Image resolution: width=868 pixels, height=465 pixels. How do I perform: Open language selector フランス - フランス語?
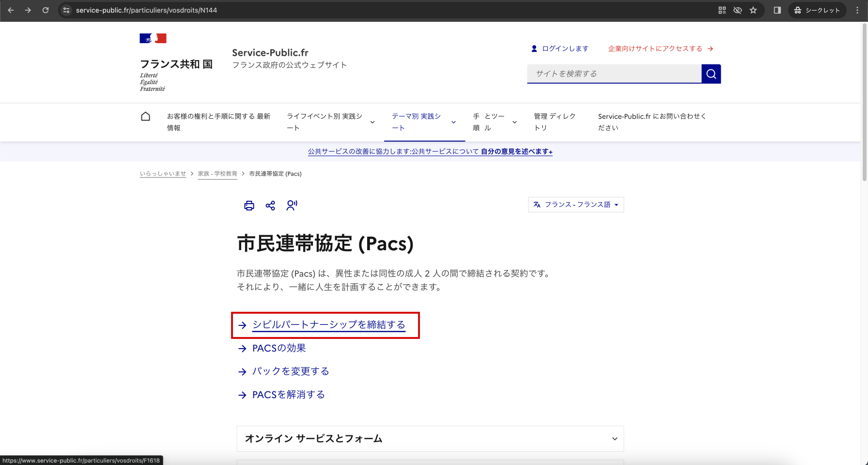click(x=576, y=205)
